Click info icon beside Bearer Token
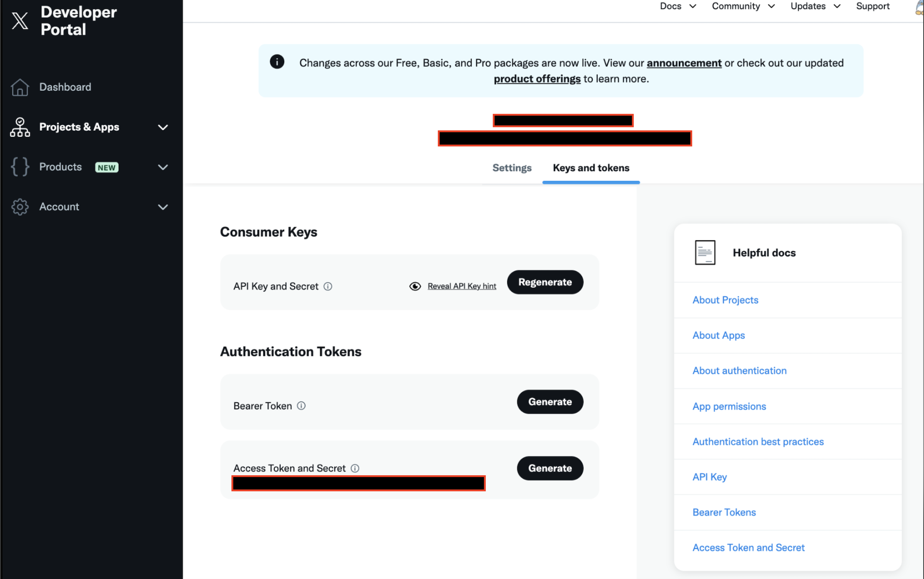 click(301, 406)
